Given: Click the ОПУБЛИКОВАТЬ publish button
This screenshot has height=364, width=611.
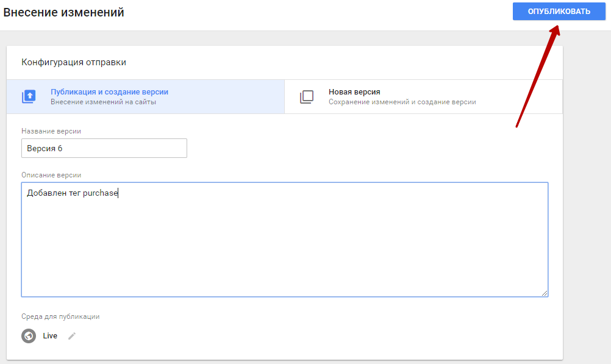Looking at the screenshot, I should tap(559, 12).
